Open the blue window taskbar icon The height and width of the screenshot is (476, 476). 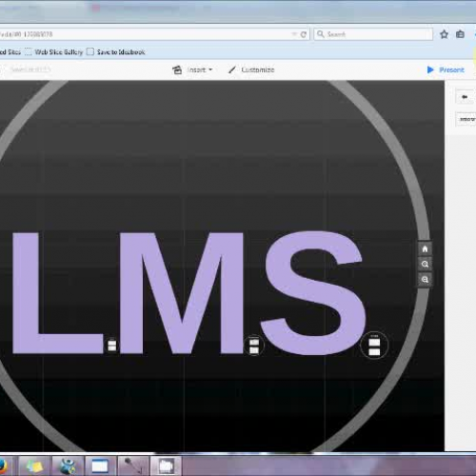(x=100, y=466)
